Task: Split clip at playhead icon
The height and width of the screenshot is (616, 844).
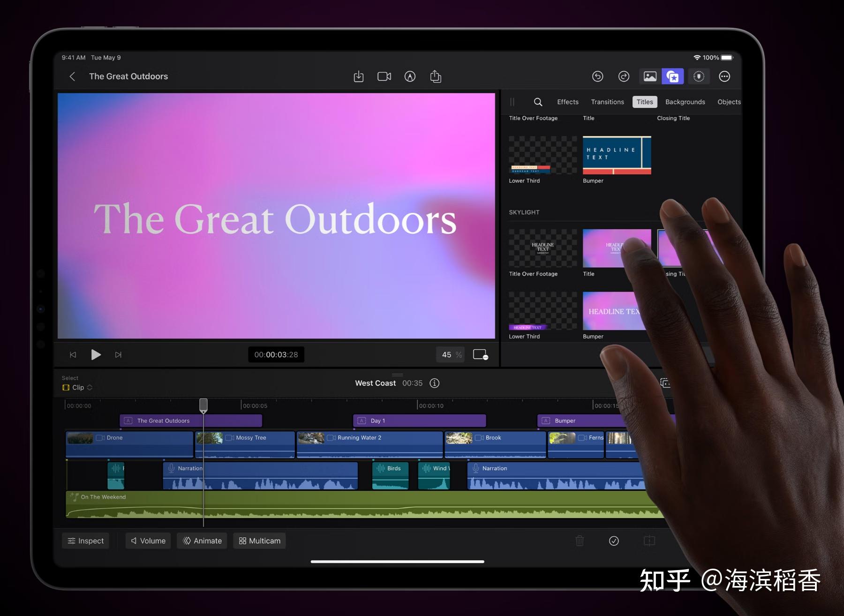Action: click(649, 541)
